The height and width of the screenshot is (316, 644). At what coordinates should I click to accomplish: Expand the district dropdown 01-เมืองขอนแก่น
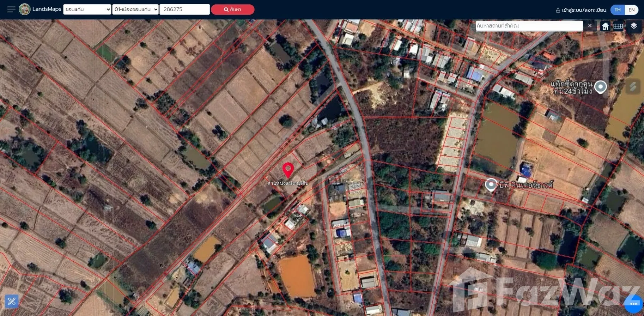(135, 10)
